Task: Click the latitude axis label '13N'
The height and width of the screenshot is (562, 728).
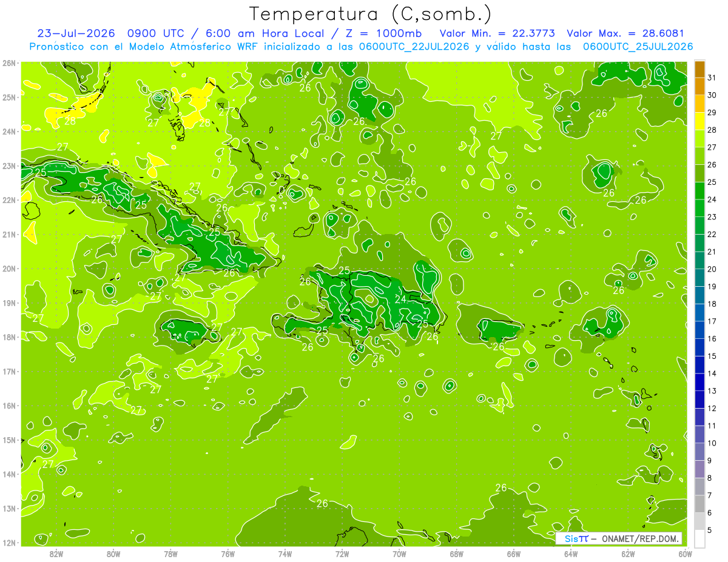Action: point(10,509)
